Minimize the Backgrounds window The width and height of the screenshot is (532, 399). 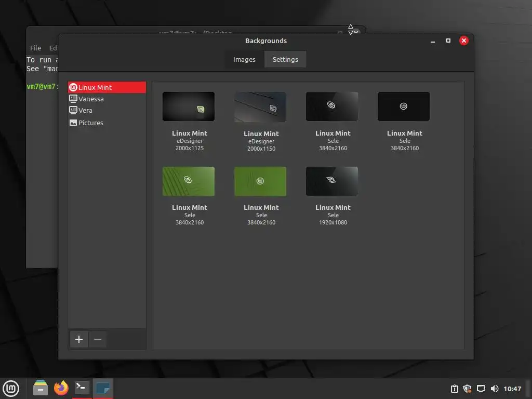(433, 41)
